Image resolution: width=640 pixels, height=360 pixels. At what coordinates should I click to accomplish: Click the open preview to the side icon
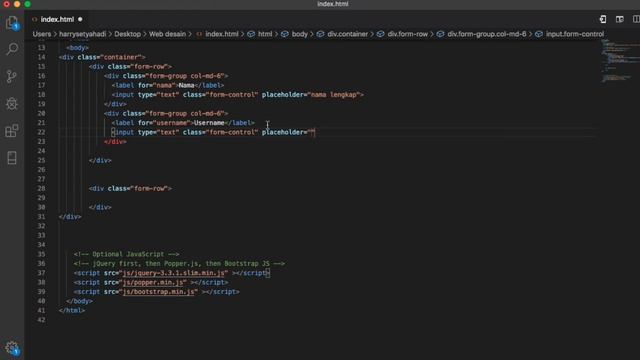click(x=620, y=19)
